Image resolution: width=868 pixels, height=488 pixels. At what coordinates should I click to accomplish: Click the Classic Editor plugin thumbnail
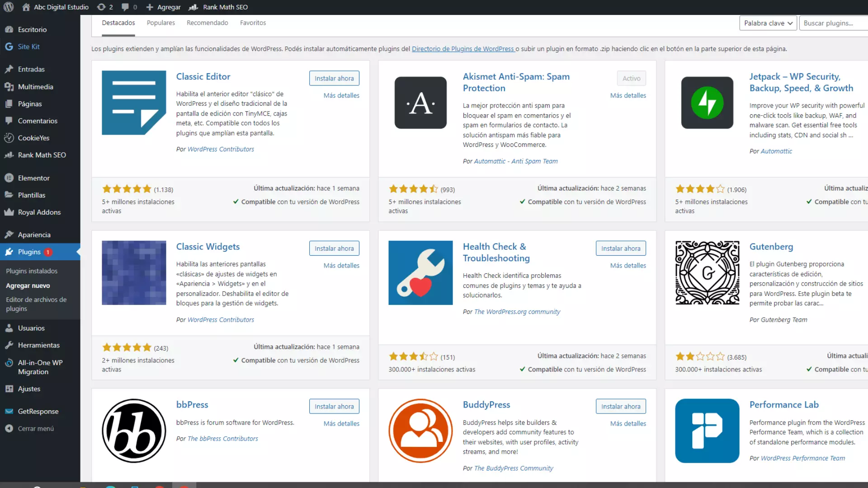pos(134,103)
